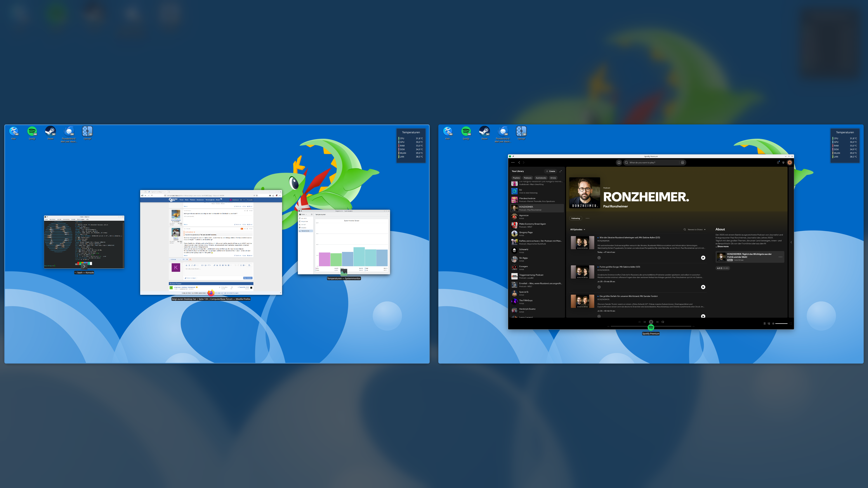The height and width of the screenshot is (488, 868).
Task: Select the Artists filter in Your Library
Action: (553, 178)
